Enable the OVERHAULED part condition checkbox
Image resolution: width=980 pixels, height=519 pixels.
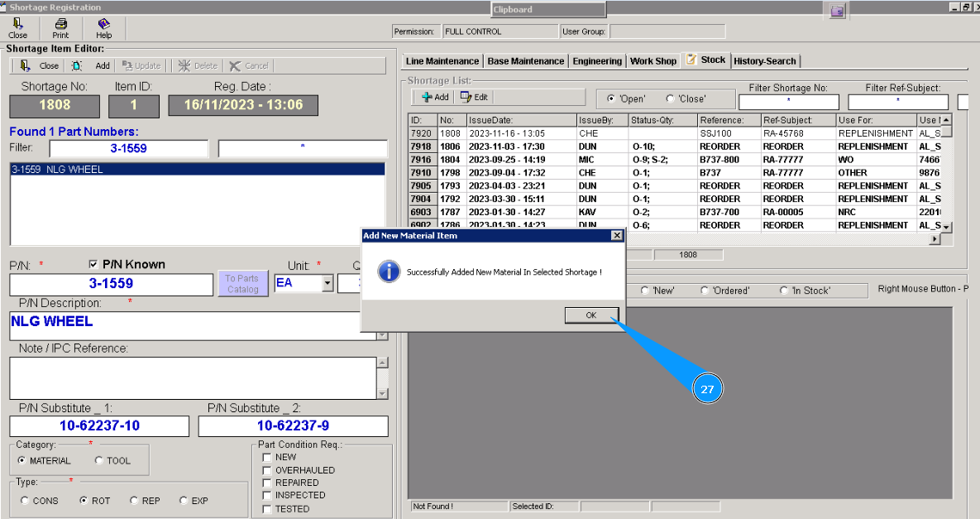266,470
